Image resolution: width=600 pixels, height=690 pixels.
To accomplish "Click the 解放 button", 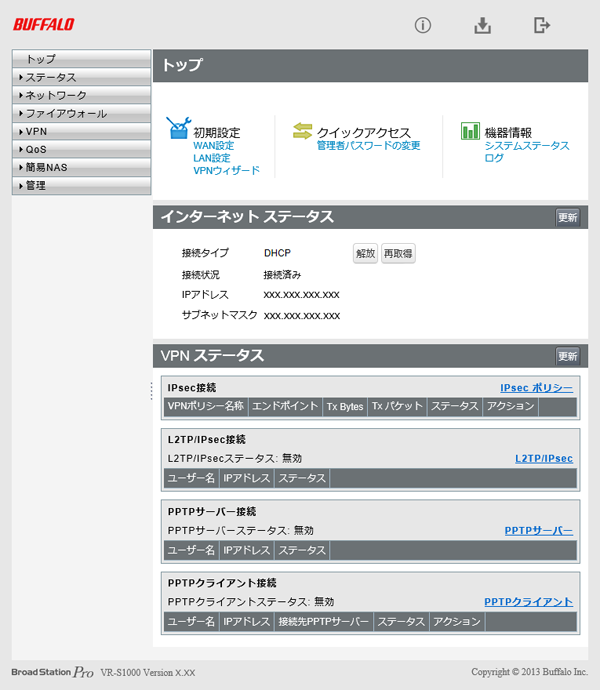I will click(x=365, y=253).
